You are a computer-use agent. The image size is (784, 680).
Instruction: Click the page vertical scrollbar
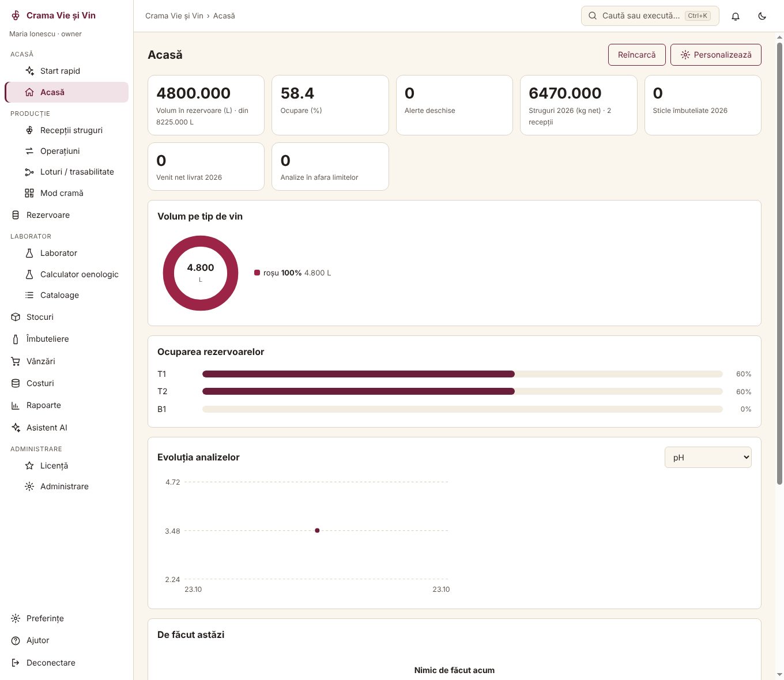click(779, 262)
